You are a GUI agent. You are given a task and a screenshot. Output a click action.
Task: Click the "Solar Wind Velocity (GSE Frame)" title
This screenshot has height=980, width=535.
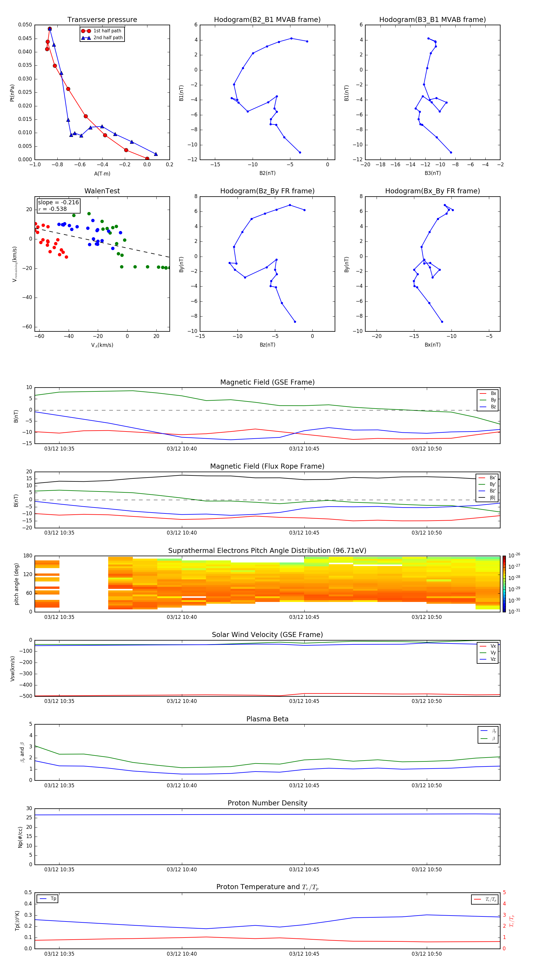(267, 635)
